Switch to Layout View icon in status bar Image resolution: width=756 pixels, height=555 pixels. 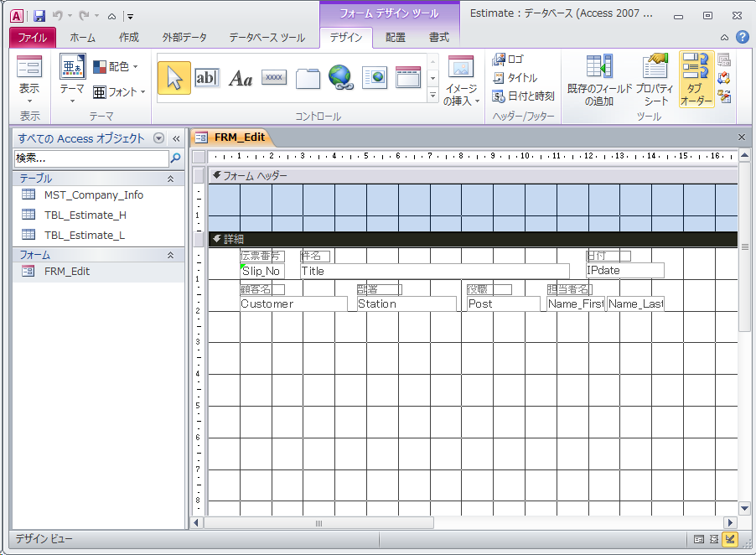click(714, 539)
